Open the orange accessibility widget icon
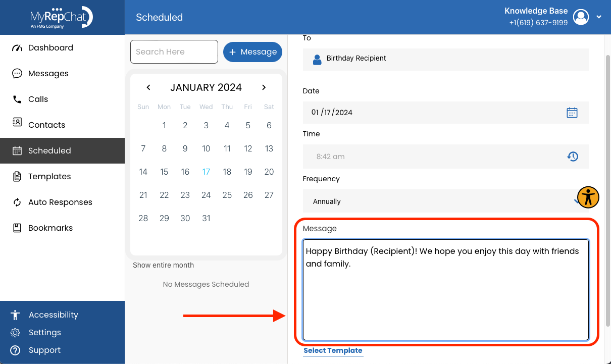This screenshot has height=364, width=611. coord(588,197)
